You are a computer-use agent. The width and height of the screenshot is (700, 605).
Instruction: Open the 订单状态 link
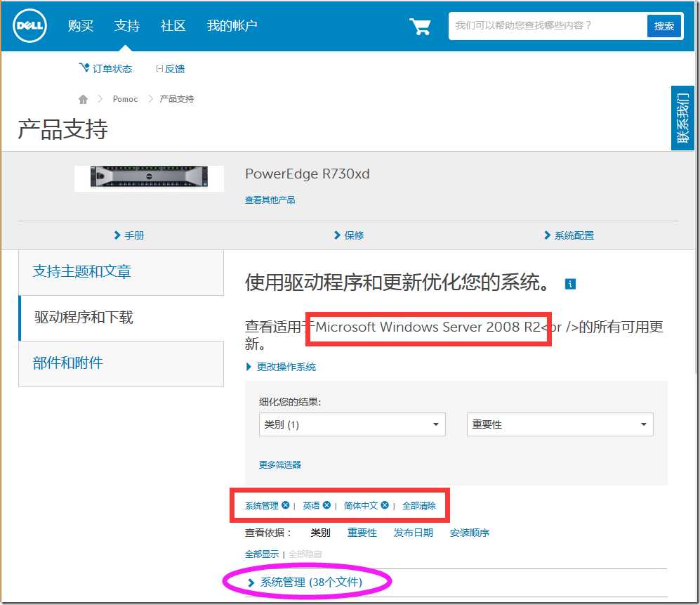click(x=106, y=69)
